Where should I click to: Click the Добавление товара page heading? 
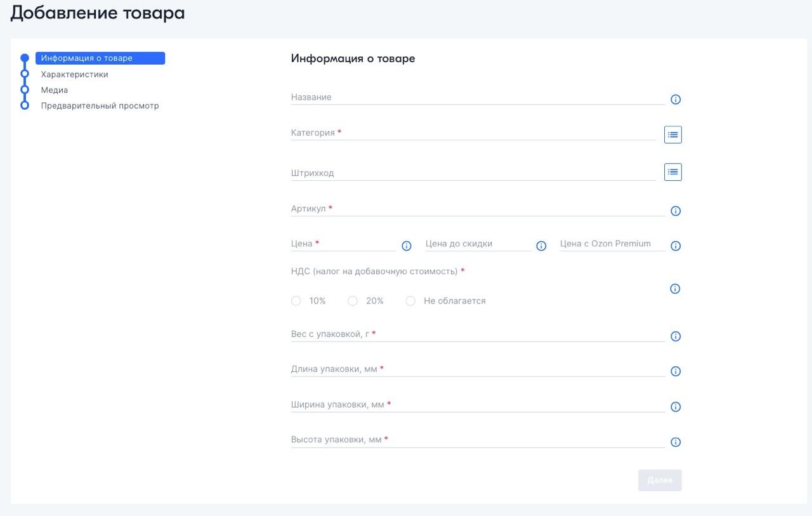[98, 13]
